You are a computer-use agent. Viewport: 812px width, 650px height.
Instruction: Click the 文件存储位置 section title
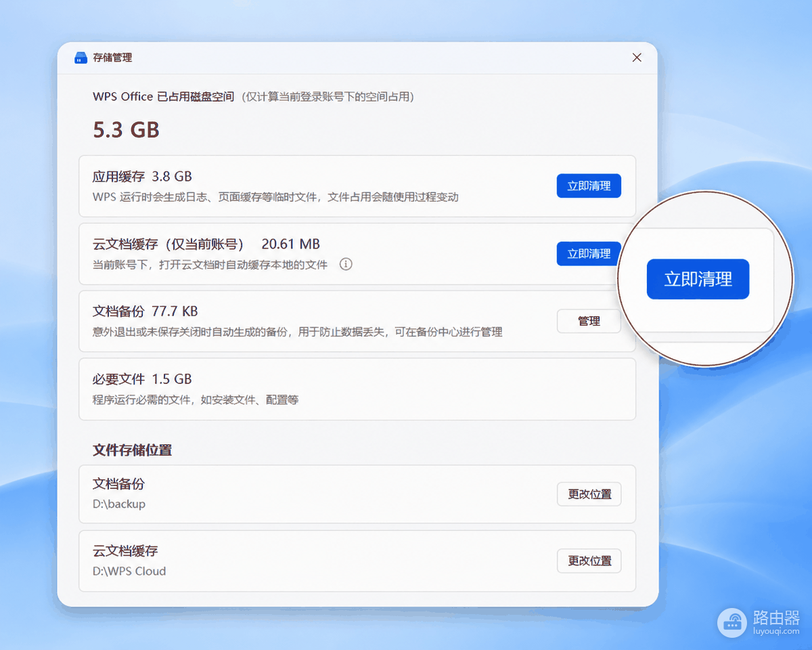132,450
